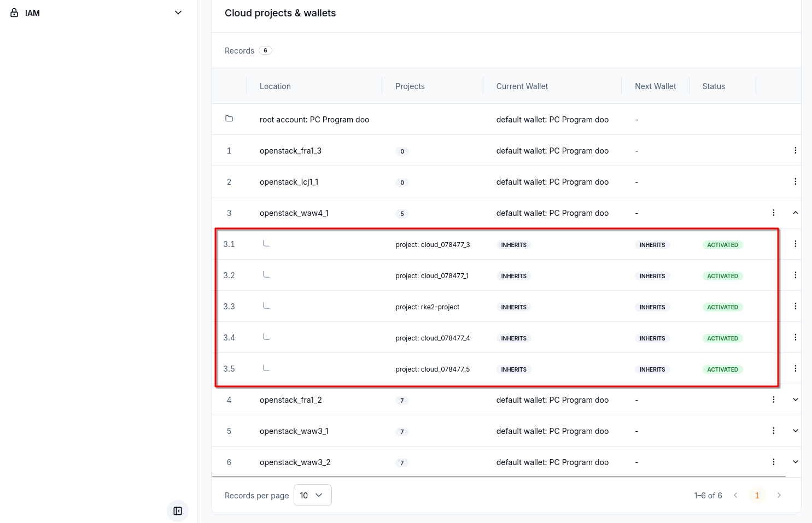The height and width of the screenshot is (523, 812).
Task: Open the actions menu for openstack_fra1_3
Action: [795, 150]
